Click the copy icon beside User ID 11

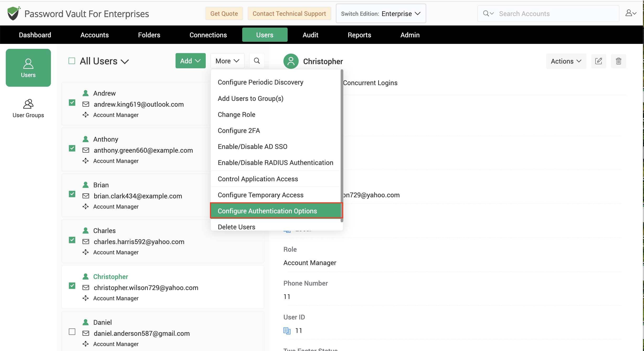point(287,331)
